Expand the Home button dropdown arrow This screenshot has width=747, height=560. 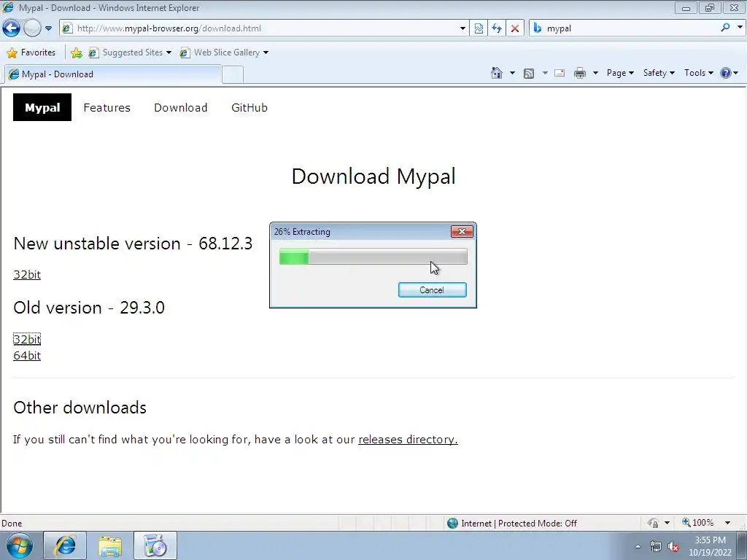[512, 73]
